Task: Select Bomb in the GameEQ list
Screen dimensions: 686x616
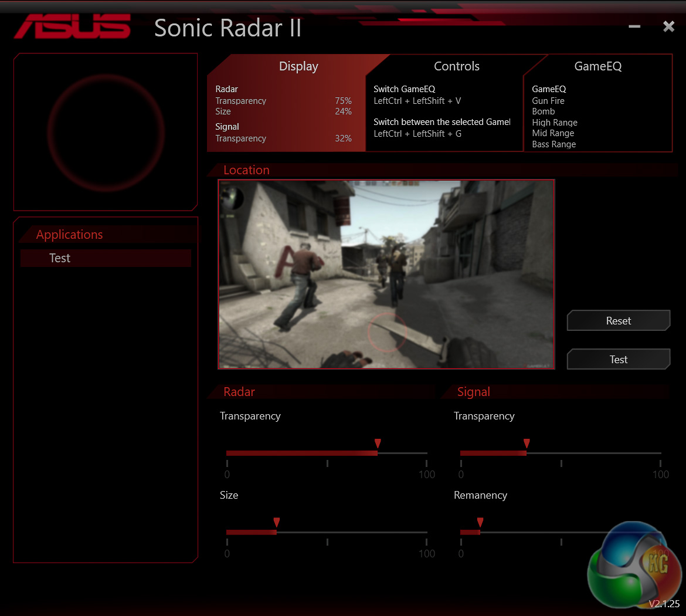Action: pyautogui.click(x=544, y=111)
